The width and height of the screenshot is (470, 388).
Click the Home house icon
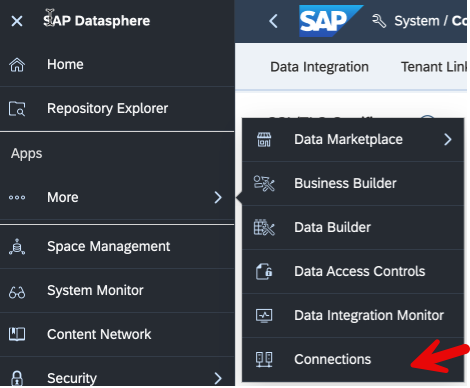coord(17,65)
